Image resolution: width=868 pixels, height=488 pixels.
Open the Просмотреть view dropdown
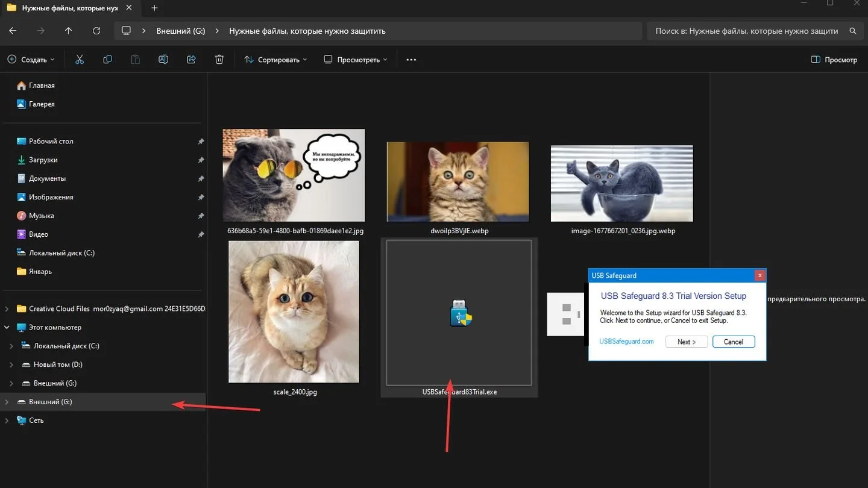coord(356,60)
